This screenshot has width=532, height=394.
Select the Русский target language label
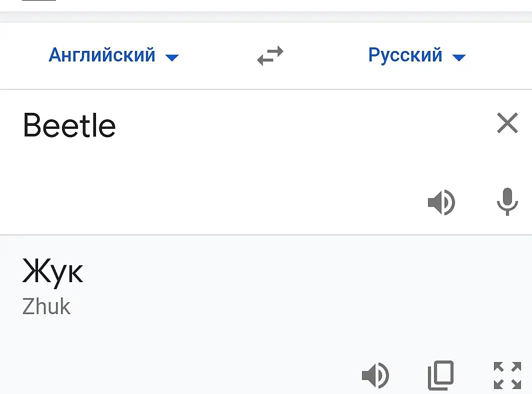405,55
